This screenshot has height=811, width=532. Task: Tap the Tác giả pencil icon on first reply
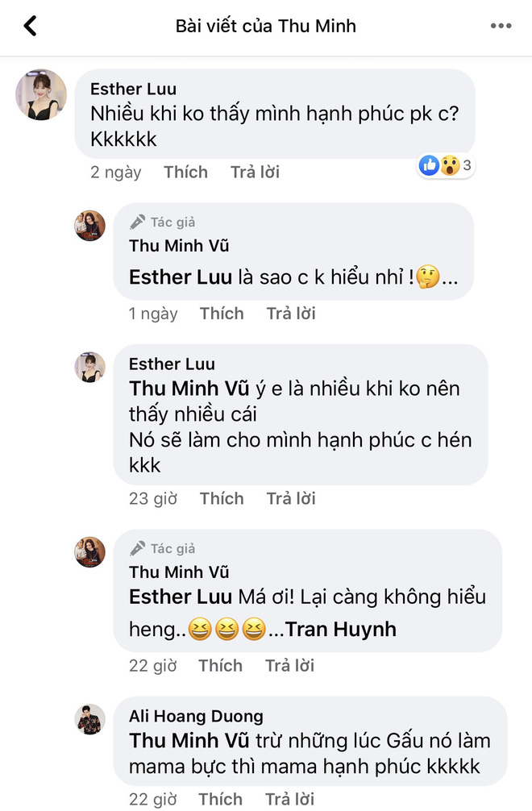pos(137,223)
